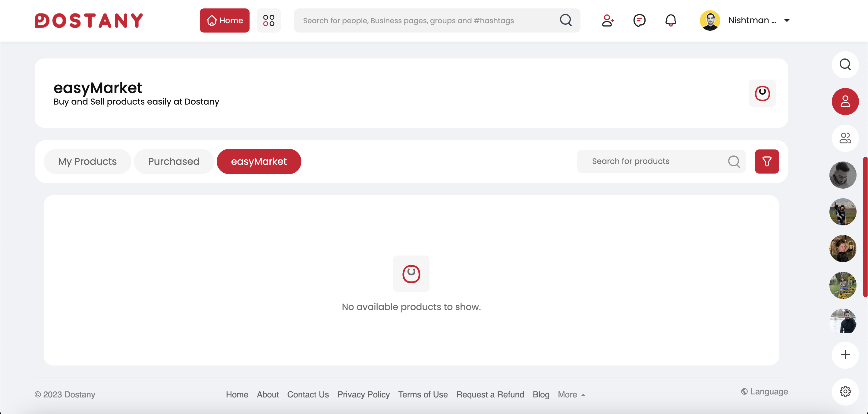Open the messages chat icon
The height and width of the screenshot is (414, 868).
pyautogui.click(x=639, y=20)
